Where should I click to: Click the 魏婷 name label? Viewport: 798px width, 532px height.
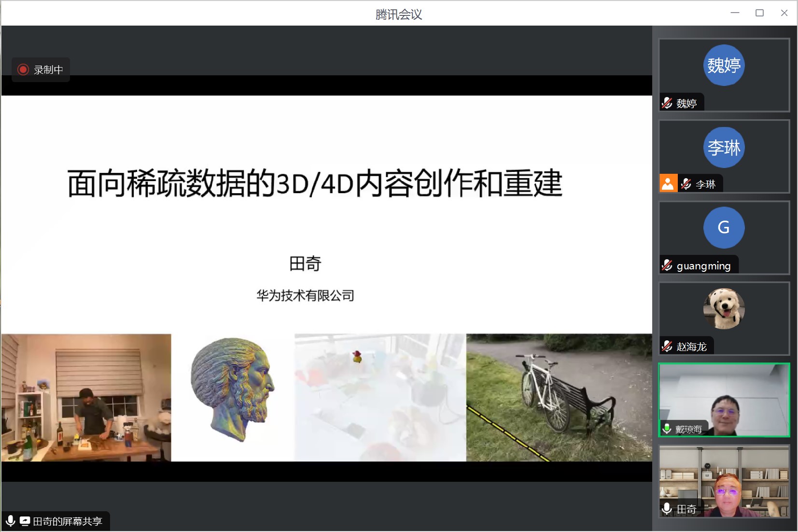click(686, 103)
